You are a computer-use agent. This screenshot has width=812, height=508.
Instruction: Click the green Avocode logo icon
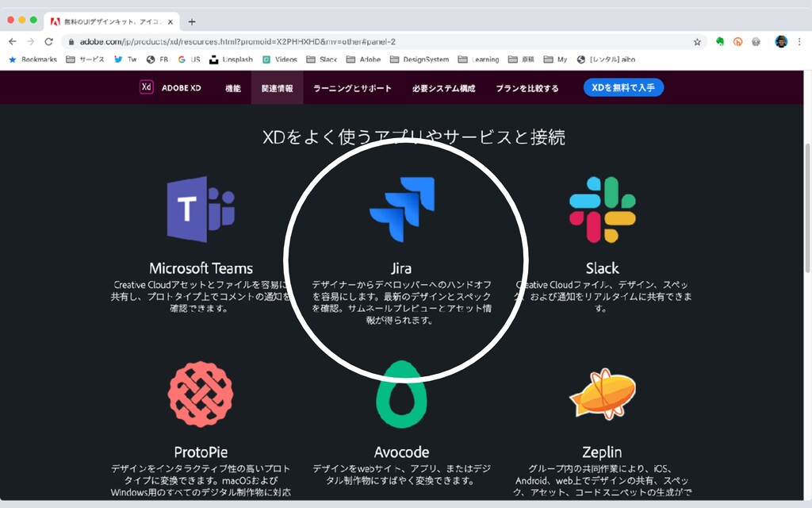coord(401,394)
